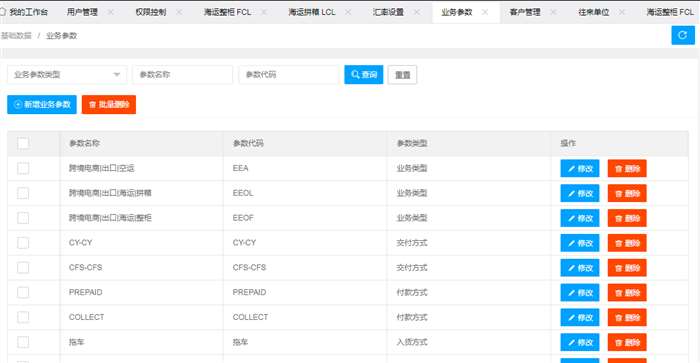This screenshot has height=363, width=700.
Task: Check the box for the 拖车 row
Action: point(23,342)
